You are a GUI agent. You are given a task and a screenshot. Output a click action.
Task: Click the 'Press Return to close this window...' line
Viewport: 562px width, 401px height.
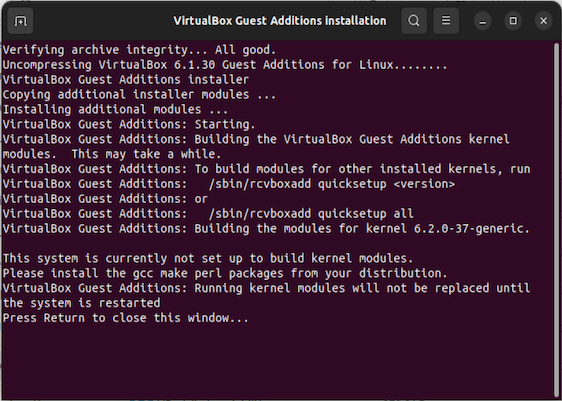tap(125, 318)
